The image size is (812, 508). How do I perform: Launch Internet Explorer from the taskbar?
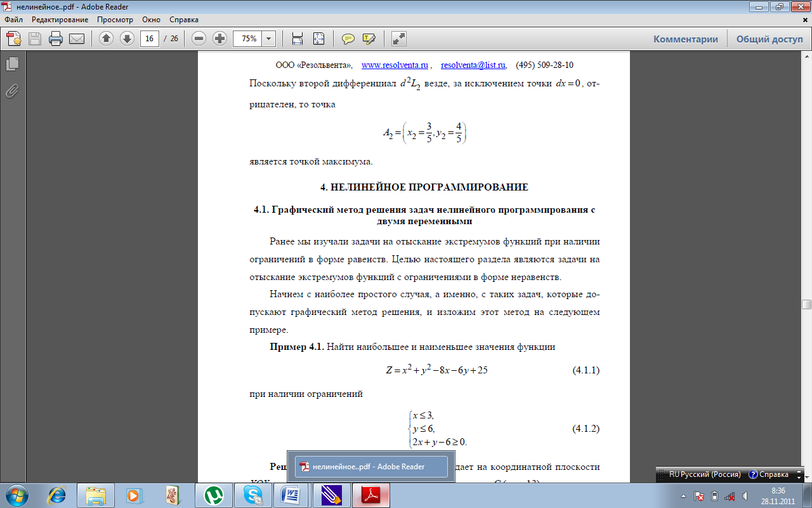coord(57,495)
